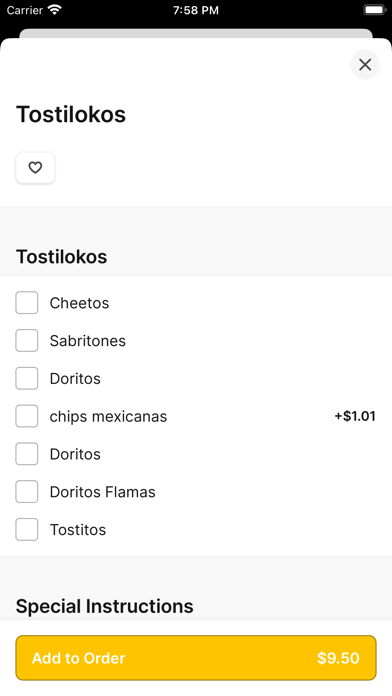Screen dimensions: 392x696
Task: Click the Wi-Fi status icon
Action: pyautogui.click(x=55, y=10)
